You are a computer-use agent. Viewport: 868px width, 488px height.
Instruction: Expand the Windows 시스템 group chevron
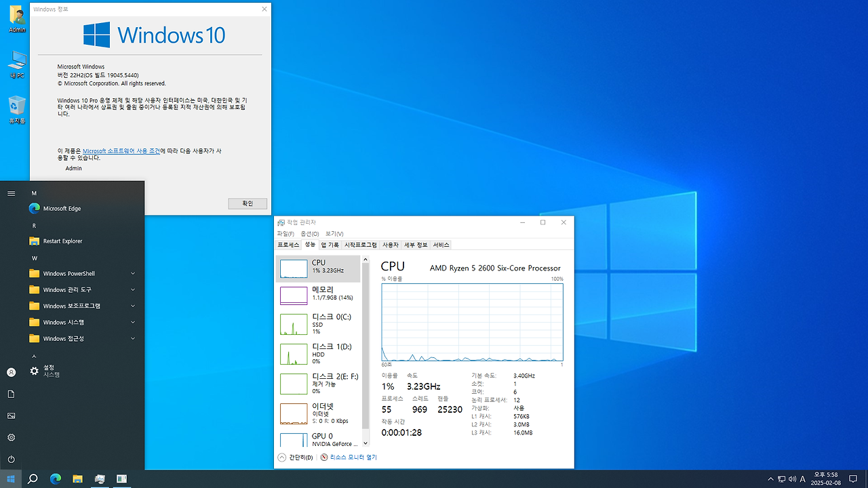[x=133, y=323]
